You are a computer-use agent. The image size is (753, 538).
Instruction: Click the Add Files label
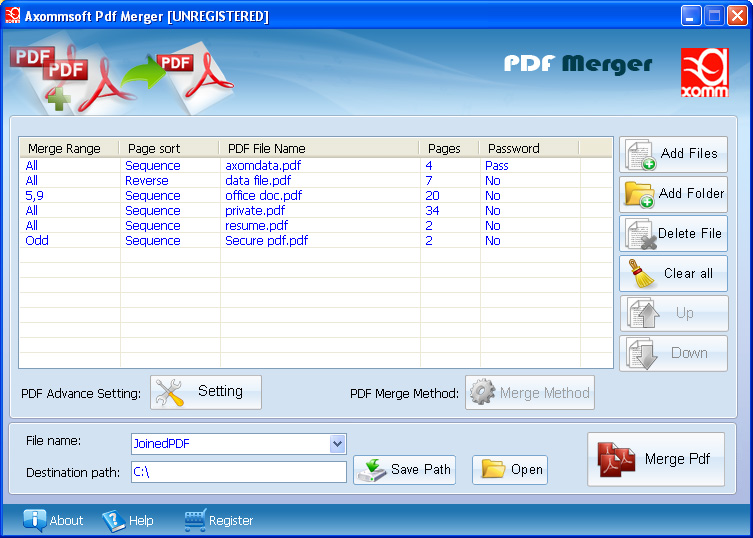pyautogui.click(x=689, y=153)
